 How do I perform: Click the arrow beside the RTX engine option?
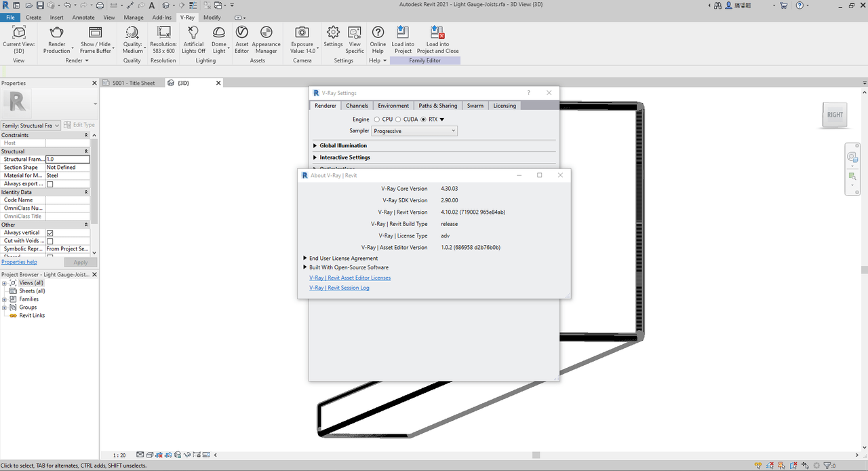441,119
